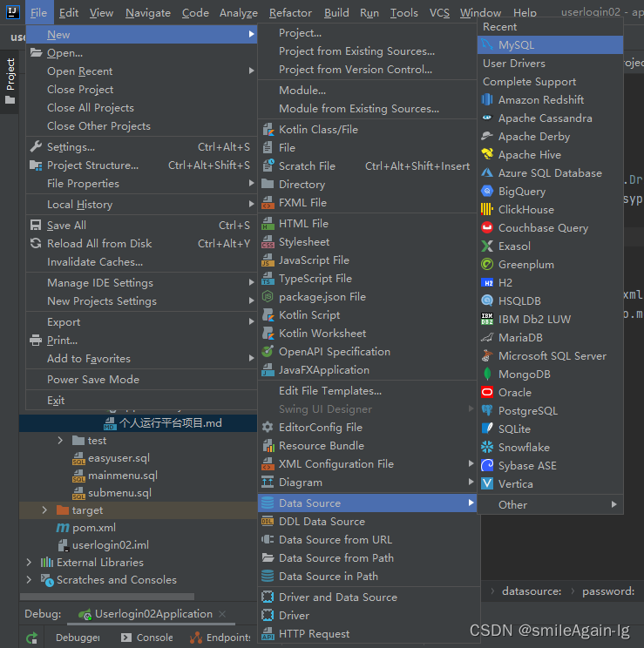This screenshot has width=644, height=648.
Task: Pick the HSQLDB icon
Action: click(487, 300)
